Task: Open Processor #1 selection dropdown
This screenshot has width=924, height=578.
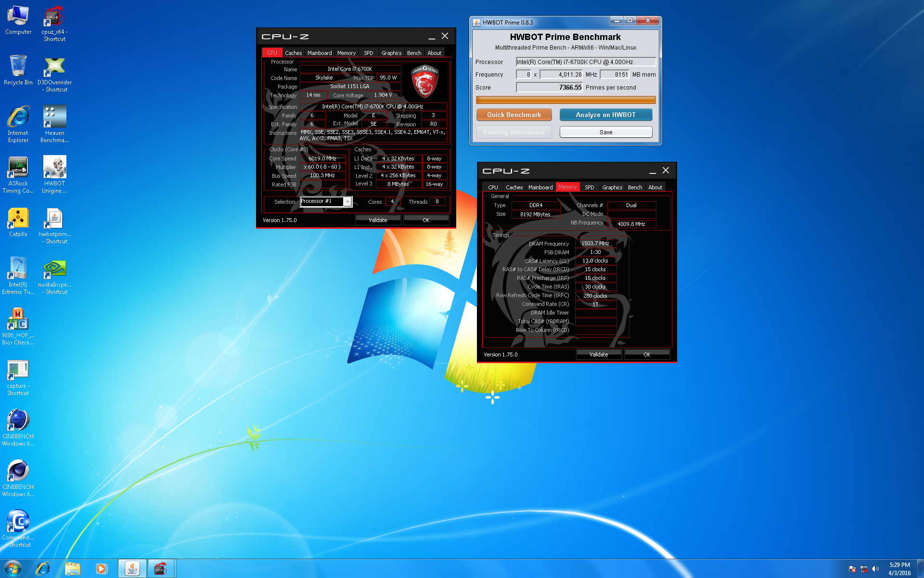Action: click(x=326, y=202)
